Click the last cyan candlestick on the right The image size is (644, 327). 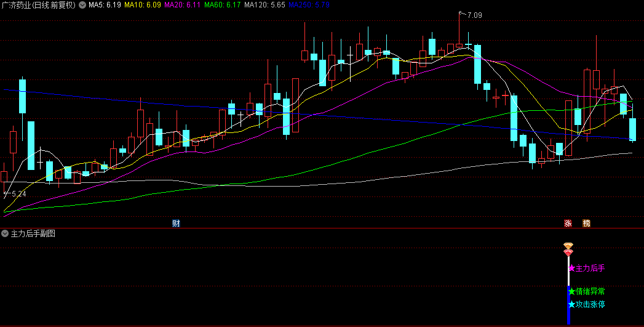(632, 129)
